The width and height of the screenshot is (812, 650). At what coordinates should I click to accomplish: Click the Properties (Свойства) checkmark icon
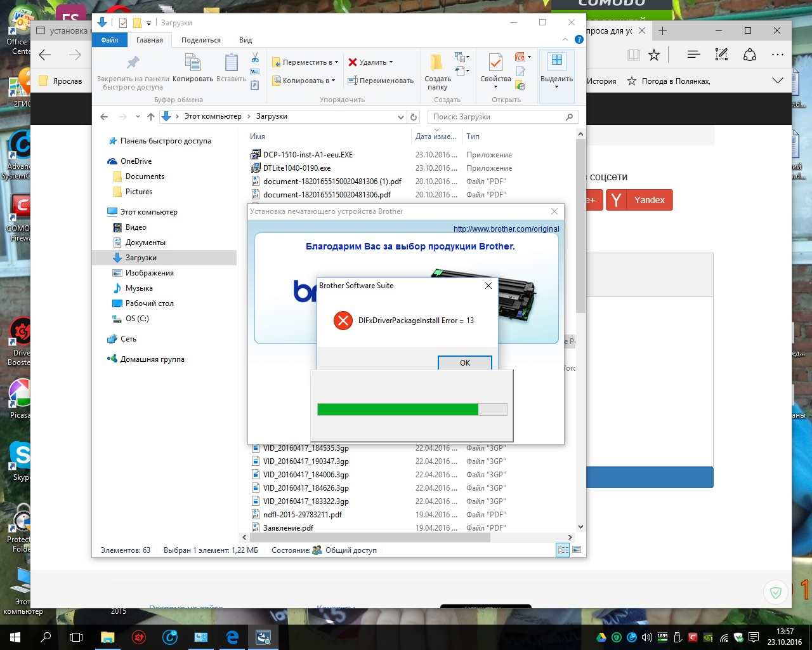[x=495, y=62]
